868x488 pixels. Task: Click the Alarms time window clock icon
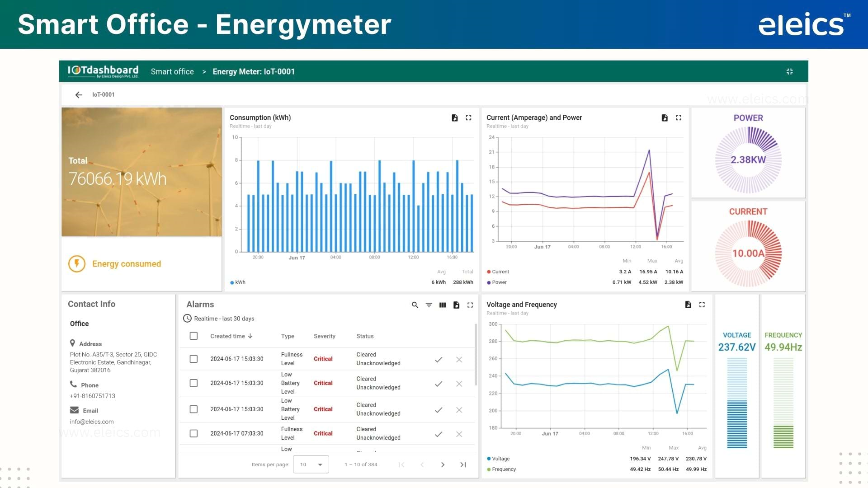[x=187, y=319]
